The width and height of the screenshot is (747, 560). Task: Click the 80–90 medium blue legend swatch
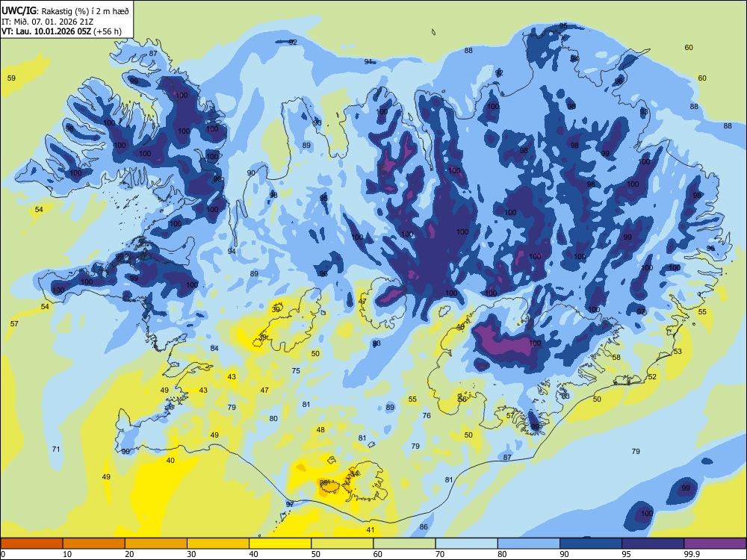(x=529, y=544)
